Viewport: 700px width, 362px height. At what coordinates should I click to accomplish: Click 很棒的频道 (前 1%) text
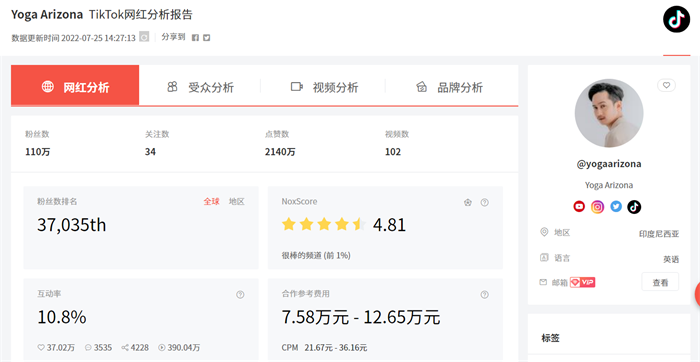316,256
